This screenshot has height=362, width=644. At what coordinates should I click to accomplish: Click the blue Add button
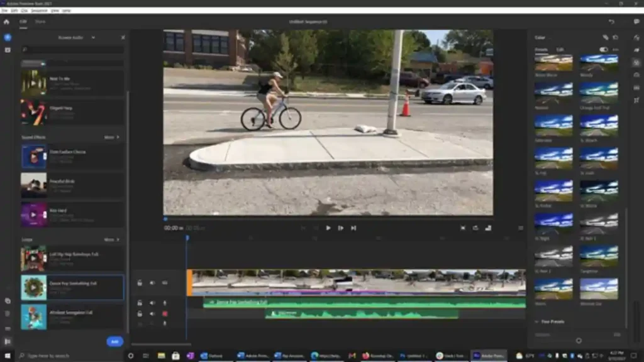click(114, 341)
